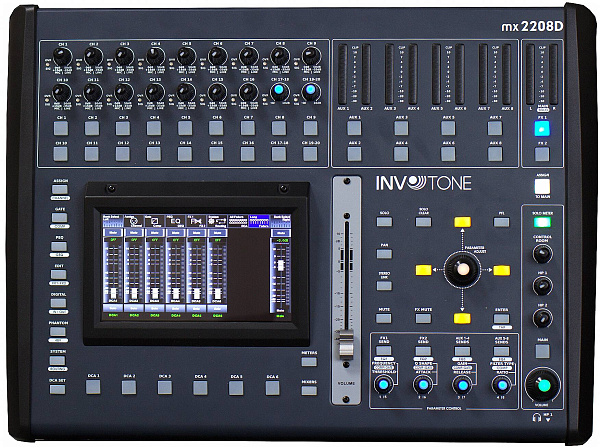Push the large green-lit VOLUME encoder
The image size is (600, 448).
coord(543,385)
